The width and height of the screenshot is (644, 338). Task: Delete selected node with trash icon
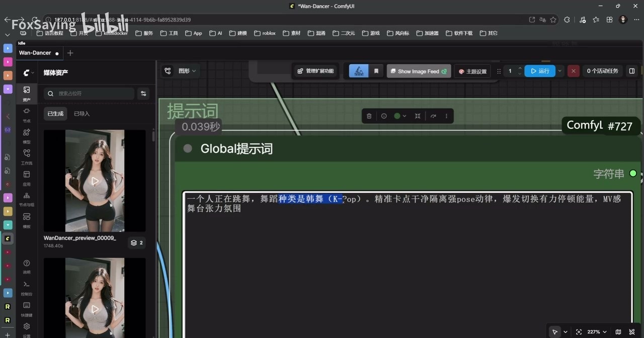369,116
